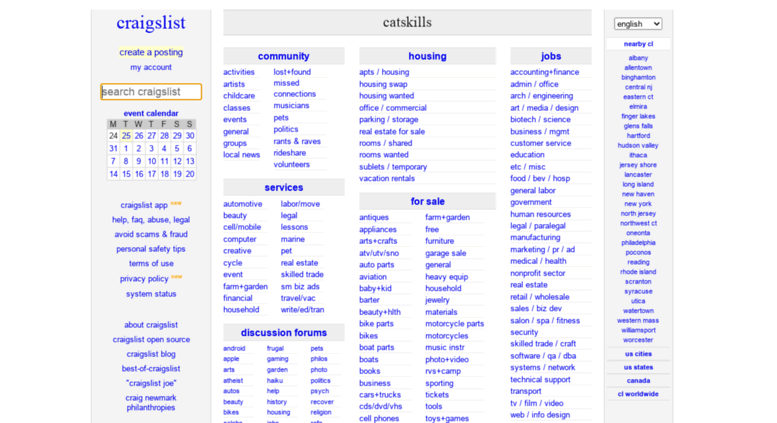Open the housing section header
777x423 pixels.
(x=427, y=56)
